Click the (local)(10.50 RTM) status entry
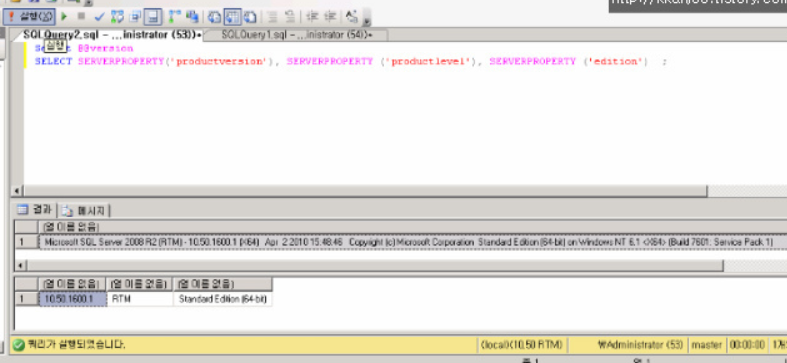This screenshot has height=363, width=787. pyautogui.click(x=521, y=345)
